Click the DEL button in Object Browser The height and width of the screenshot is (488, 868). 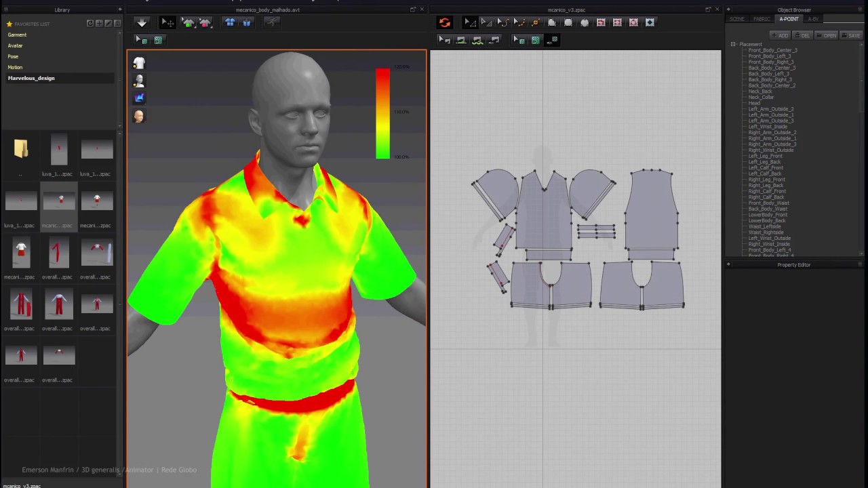[x=804, y=35]
